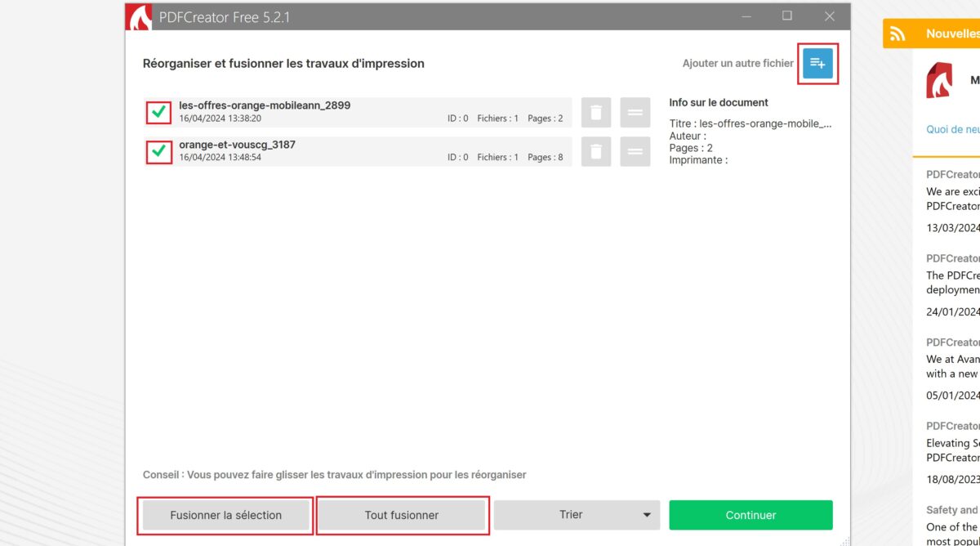This screenshot has width=980, height=546.
Task: Uncheck the les-offres-orange-mobileann_2899 checkbox
Action: [159, 112]
